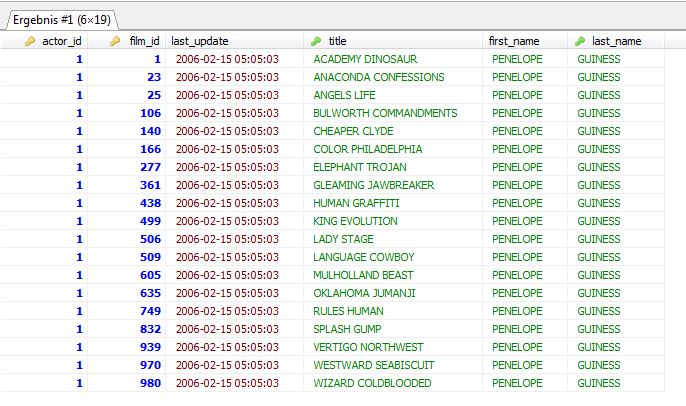Sort by the last_update column header
The height and width of the screenshot is (406, 686).
pyautogui.click(x=200, y=41)
